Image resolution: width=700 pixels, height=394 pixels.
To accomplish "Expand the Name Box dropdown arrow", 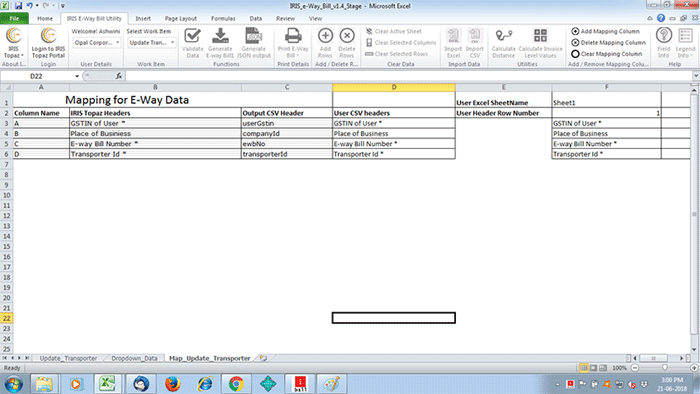I will point(77,76).
